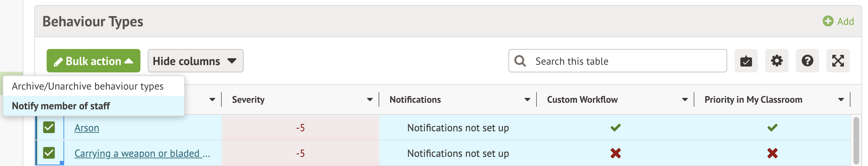Viewport: 868px width, 166px height.
Task: Uncheck the Arson row checkbox
Action: [49, 127]
